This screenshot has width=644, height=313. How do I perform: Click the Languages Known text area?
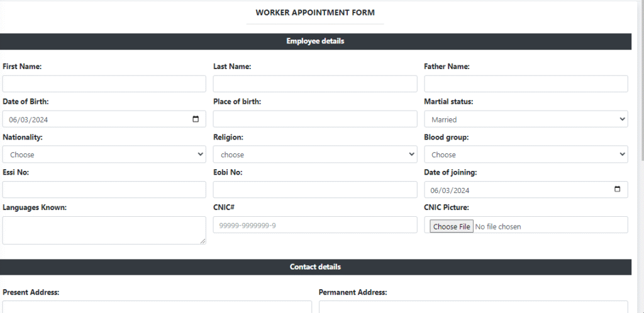coord(104,231)
